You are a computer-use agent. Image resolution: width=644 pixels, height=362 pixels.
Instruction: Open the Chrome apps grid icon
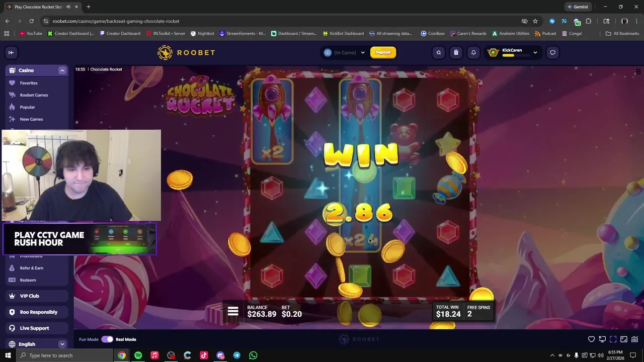(x=7, y=34)
